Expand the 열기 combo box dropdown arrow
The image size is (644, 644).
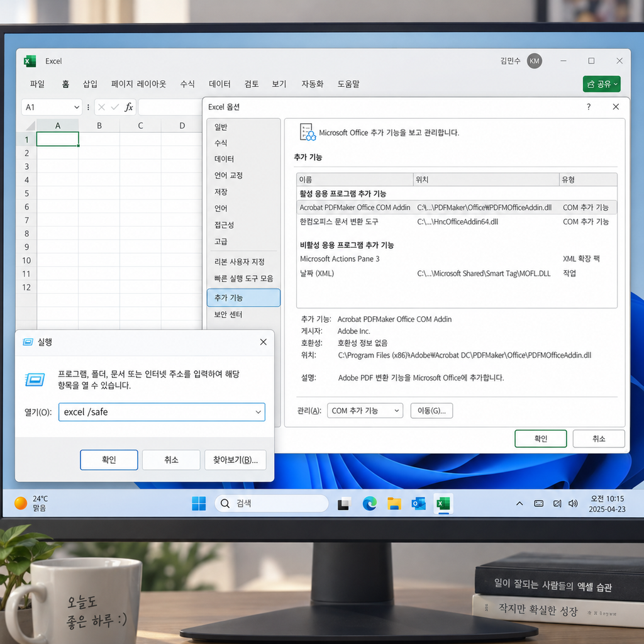tap(258, 412)
